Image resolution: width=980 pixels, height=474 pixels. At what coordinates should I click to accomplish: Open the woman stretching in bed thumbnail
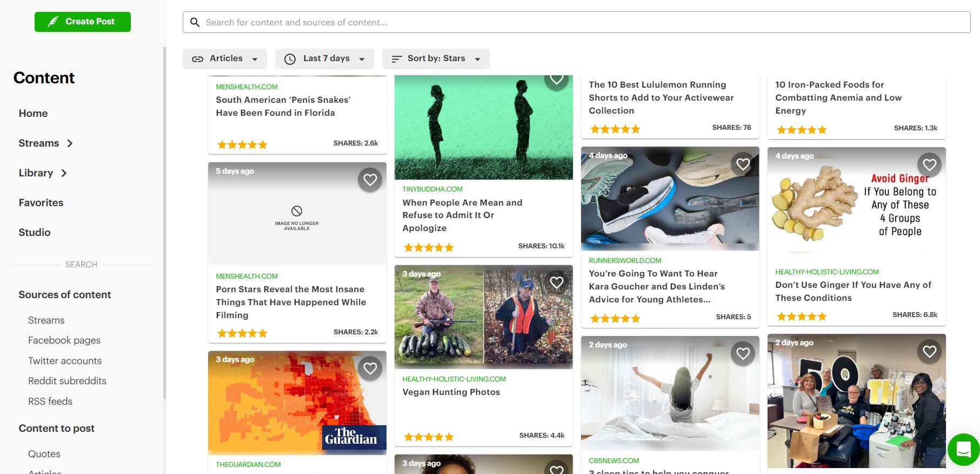tap(670, 393)
